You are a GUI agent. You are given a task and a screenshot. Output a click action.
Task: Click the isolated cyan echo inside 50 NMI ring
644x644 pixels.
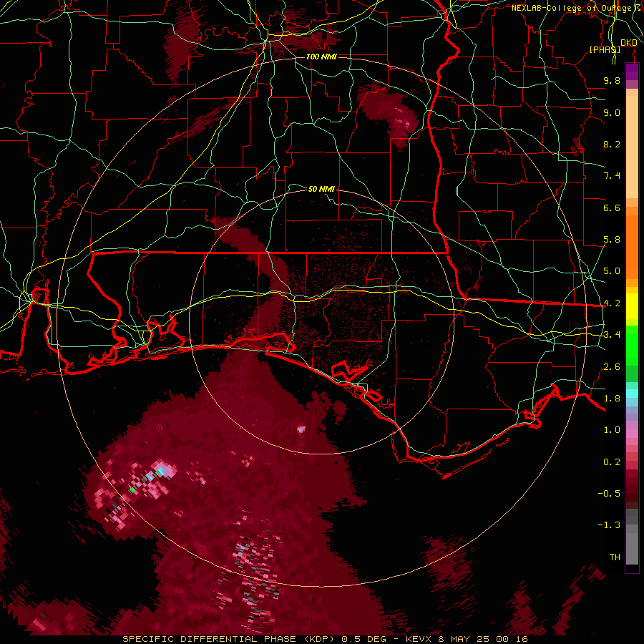click(x=301, y=429)
